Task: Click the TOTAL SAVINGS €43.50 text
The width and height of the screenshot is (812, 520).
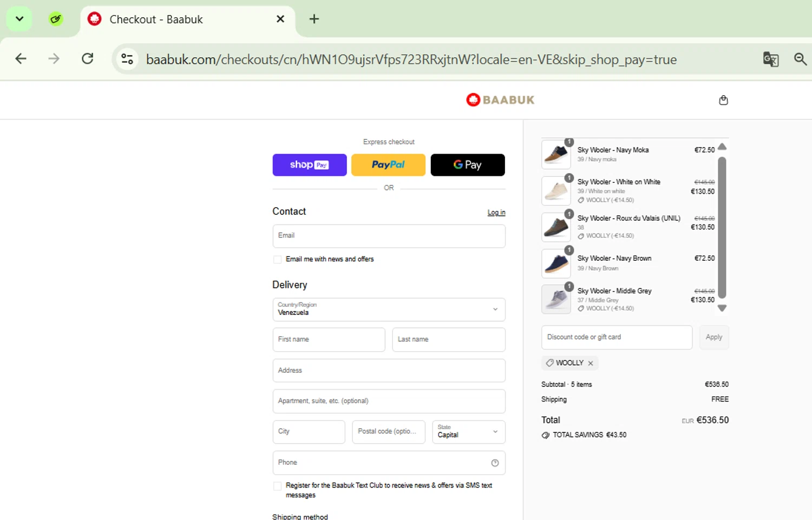Action: (x=590, y=435)
